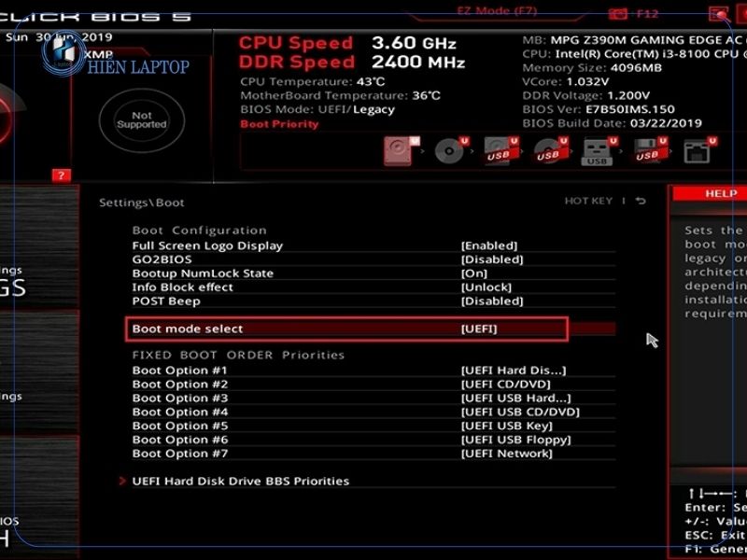
Task: Click the VCore 1.032V reading
Action: coord(566,82)
